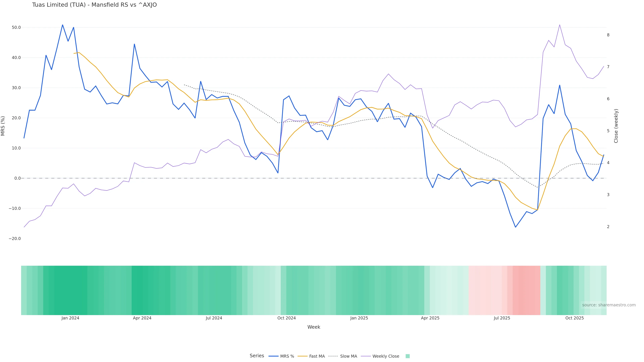
Task: Click the Close (weekly) right axis title
Action: [616, 126]
